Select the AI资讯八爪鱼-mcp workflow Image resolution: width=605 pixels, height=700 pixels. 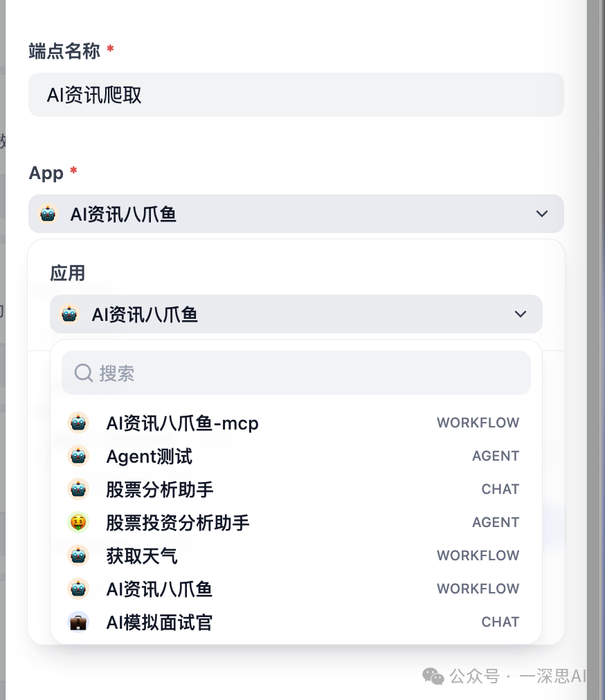tap(182, 422)
